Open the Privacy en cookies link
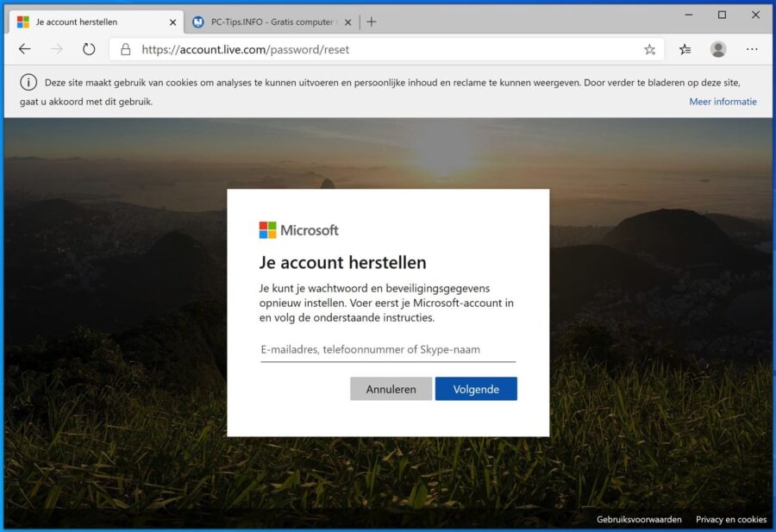 [731, 519]
